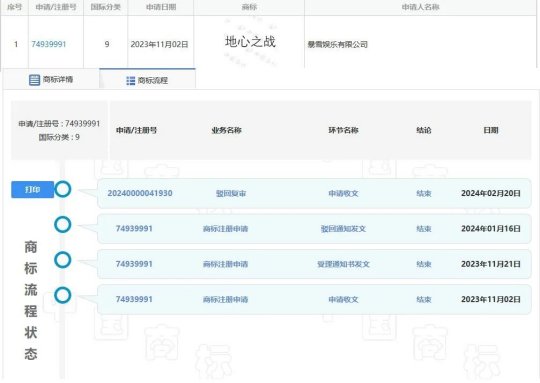Click serial number 1 in top table
This screenshot has width=540, height=383.
coord(16,44)
